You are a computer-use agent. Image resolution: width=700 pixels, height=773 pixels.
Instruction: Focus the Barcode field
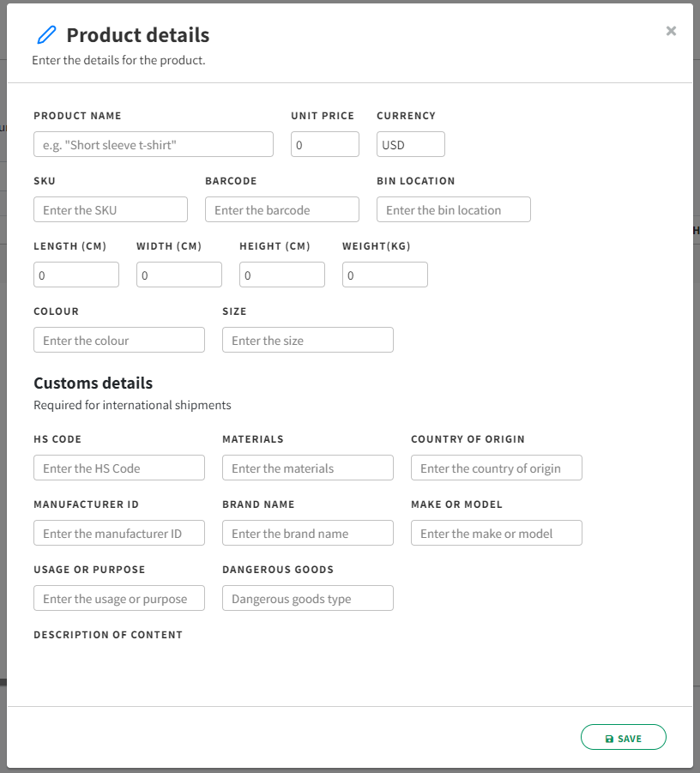click(x=282, y=209)
